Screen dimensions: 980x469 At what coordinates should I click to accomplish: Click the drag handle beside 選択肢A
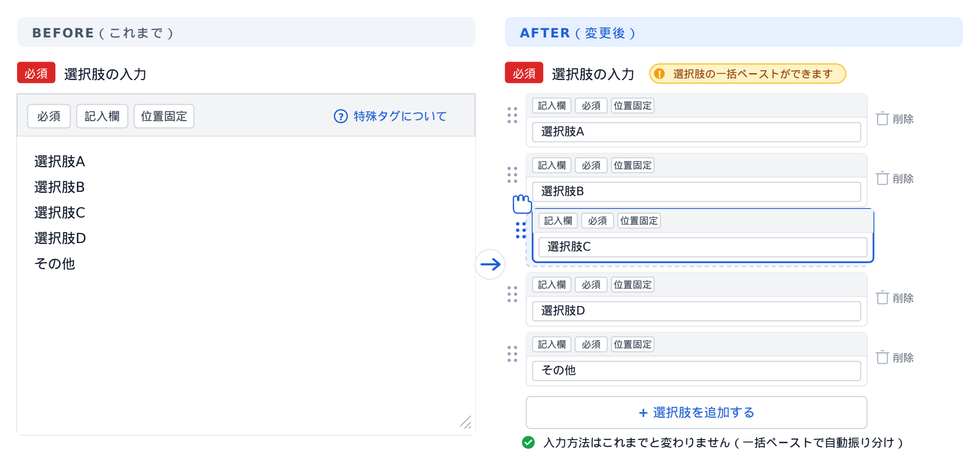[512, 115]
